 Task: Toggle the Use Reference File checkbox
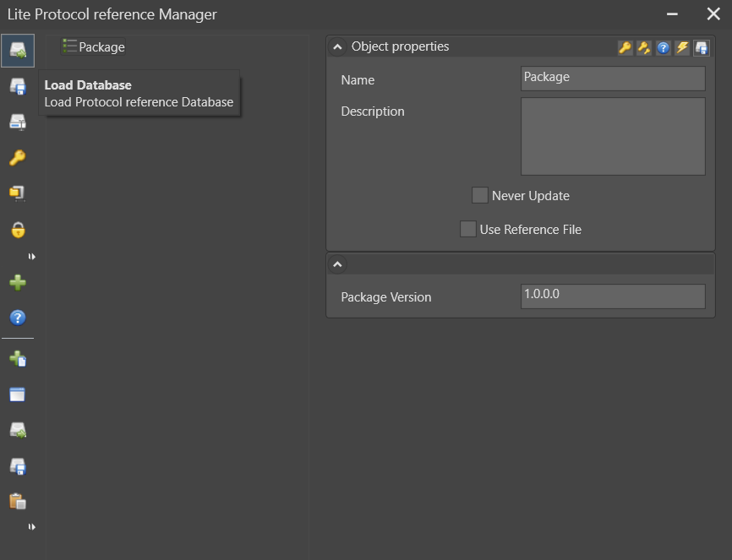468,230
